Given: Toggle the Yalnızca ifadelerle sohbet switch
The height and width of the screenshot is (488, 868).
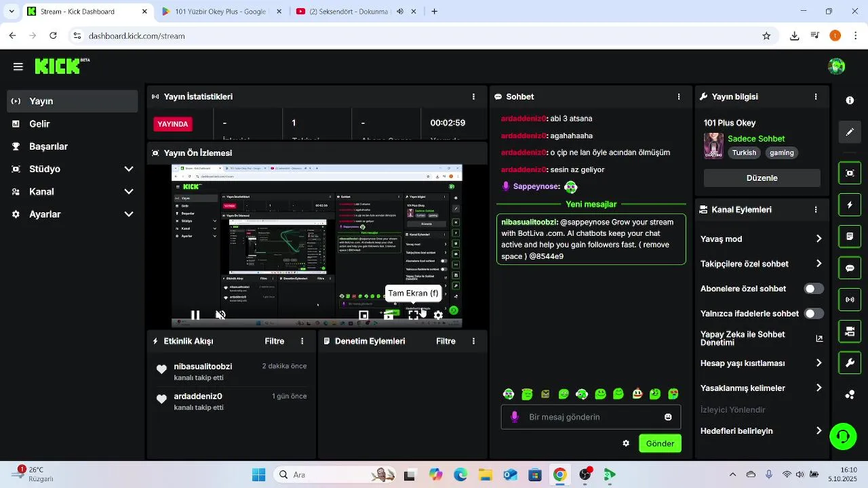Looking at the screenshot, I should 814,314.
